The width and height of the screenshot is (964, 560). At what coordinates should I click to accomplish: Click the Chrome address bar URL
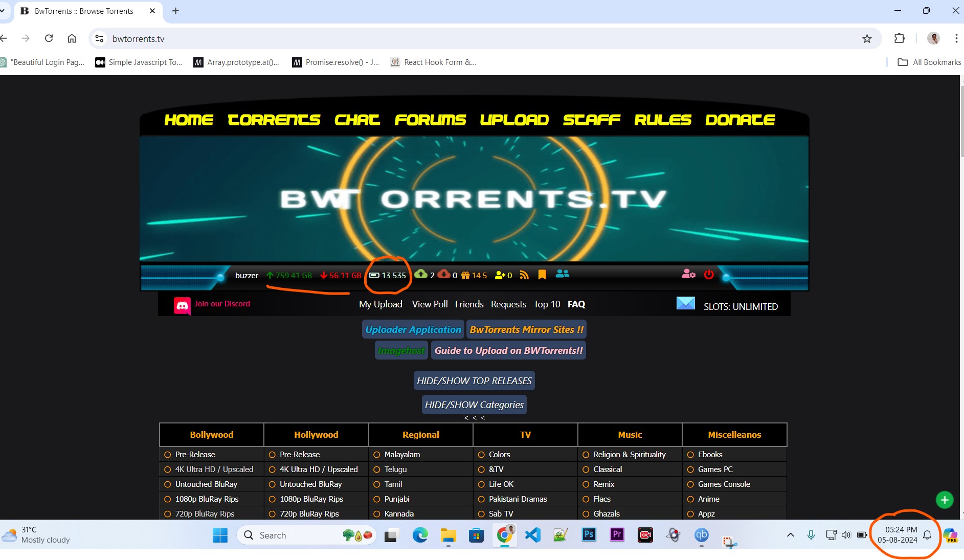click(x=138, y=39)
